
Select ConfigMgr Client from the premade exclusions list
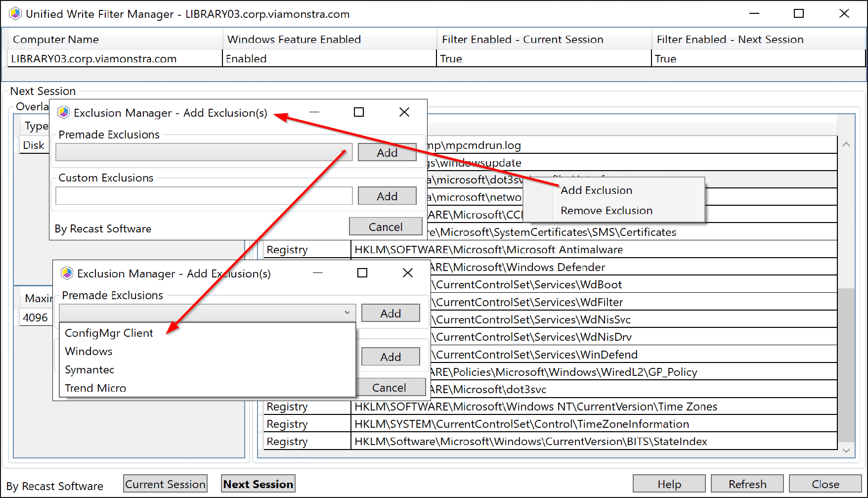click(x=109, y=333)
